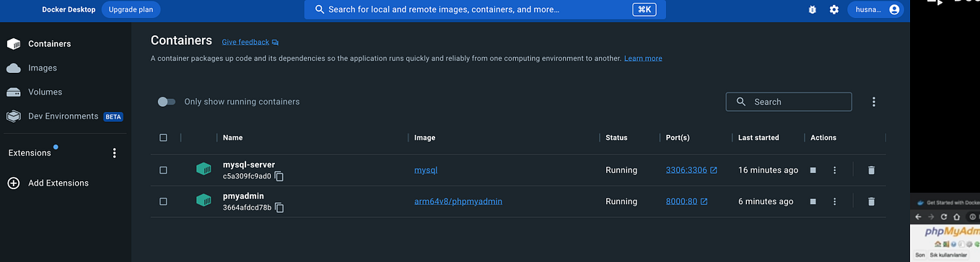Image resolution: width=980 pixels, height=262 pixels.
Task: Open the container list options menu
Action: click(x=873, y=102)
